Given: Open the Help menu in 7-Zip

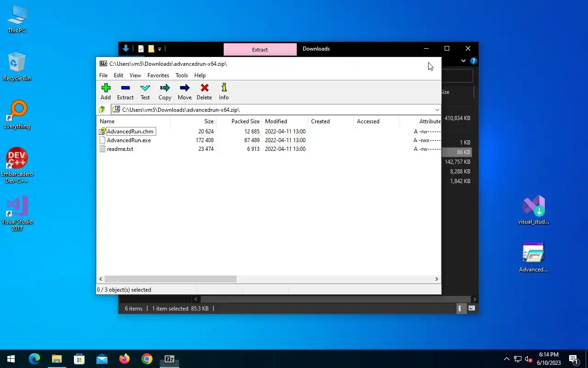Looking at the screenshot, I should pyautogui.click(x=200, y=75).
